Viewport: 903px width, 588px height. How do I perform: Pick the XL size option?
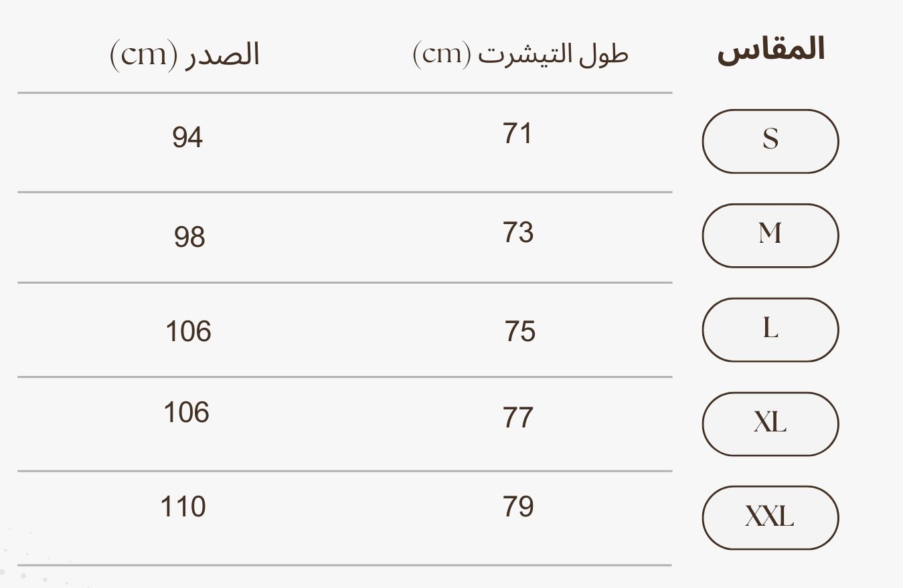tap(770, 424)
